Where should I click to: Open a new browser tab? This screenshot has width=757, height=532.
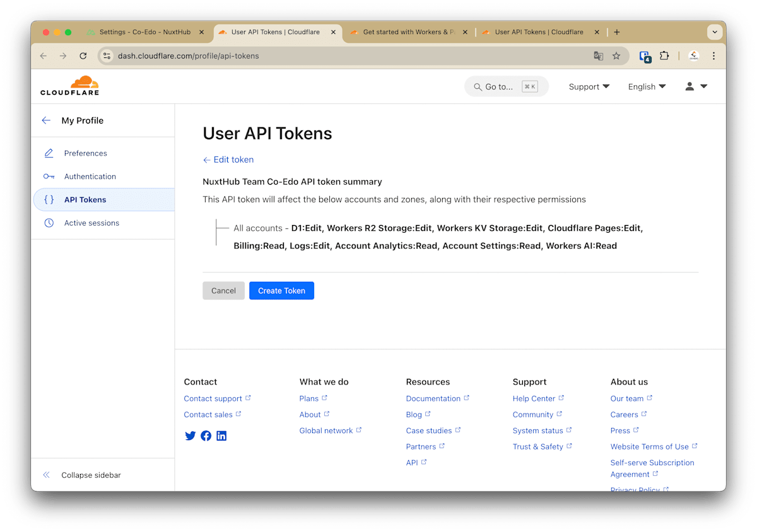pos(617,32)
